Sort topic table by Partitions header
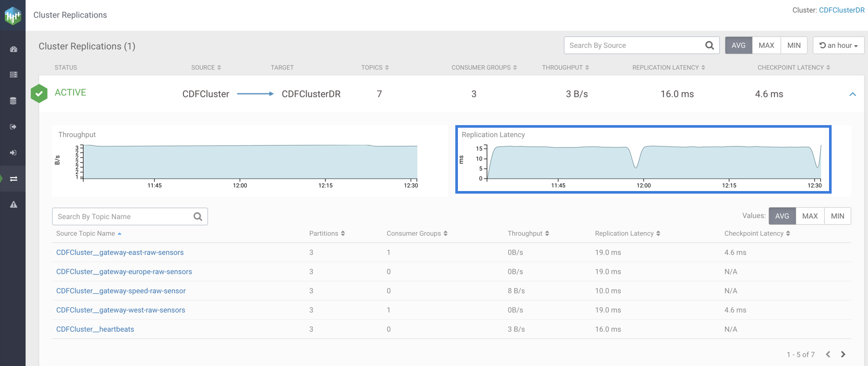 tap(327, 234)
